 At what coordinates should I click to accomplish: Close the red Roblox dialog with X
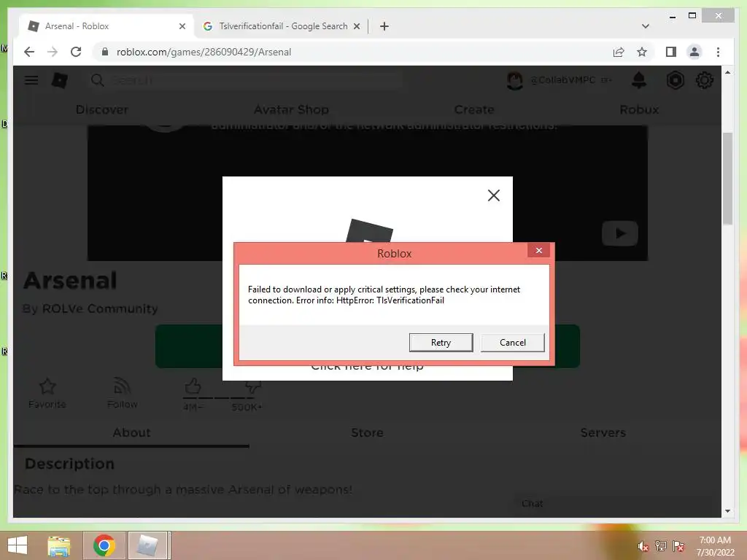(x=539, y=251)
